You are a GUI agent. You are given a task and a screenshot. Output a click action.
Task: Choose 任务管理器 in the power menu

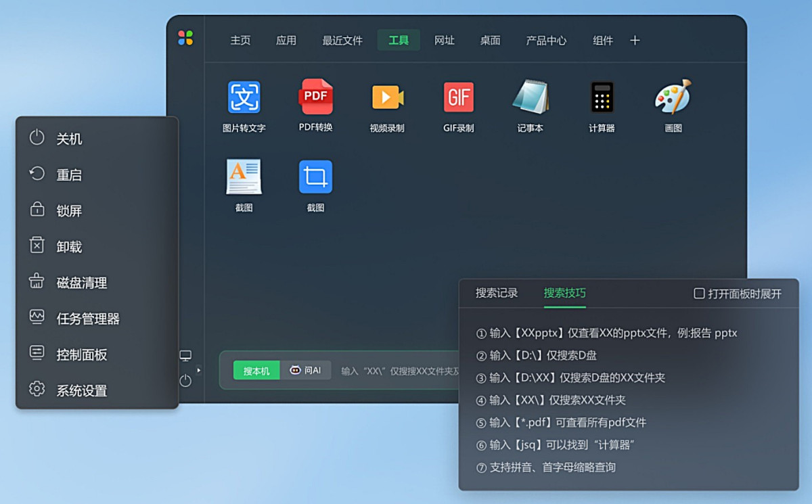[88, 319]
